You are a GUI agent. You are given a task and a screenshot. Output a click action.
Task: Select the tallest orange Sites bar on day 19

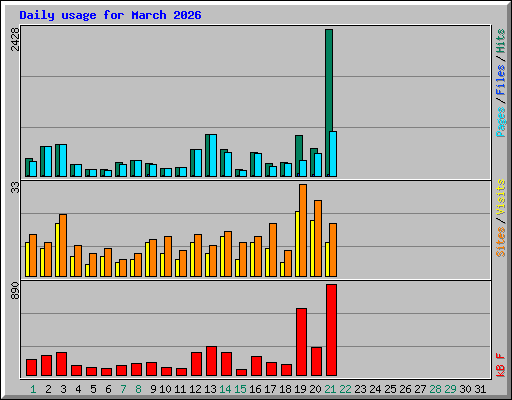303,231
